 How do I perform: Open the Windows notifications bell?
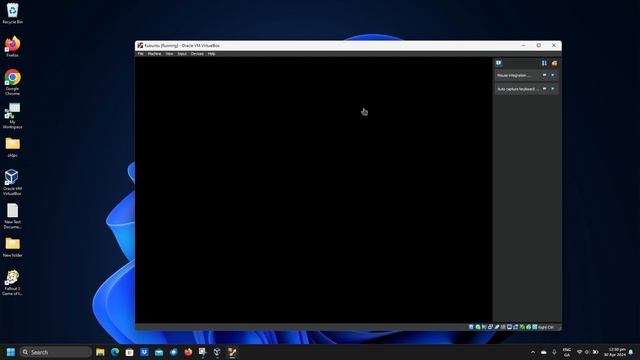(631, 352)
